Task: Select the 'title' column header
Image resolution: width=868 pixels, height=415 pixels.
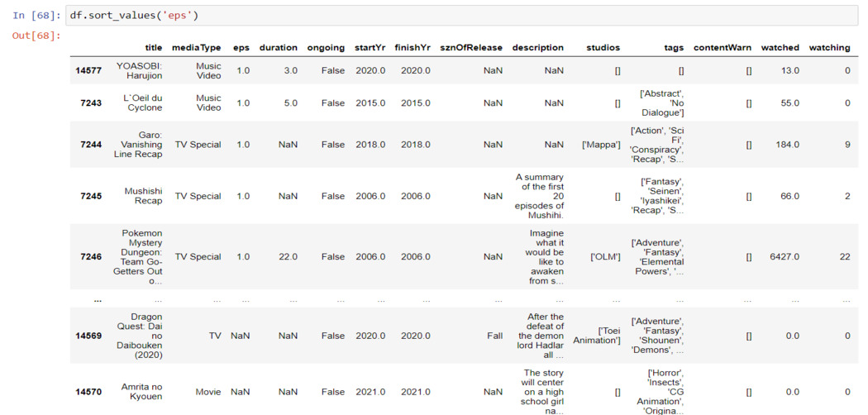Action: [x=153, y=48]
